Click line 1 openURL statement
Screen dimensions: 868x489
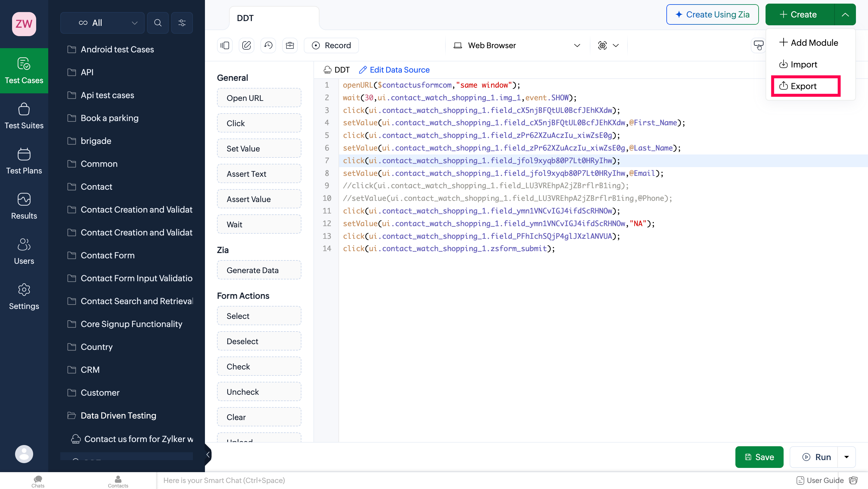click(431, 85)
